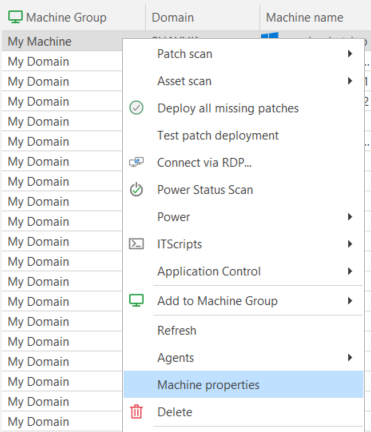Expand the Power submenu arrow
371x432 pixels.
(x=350, y=217)
